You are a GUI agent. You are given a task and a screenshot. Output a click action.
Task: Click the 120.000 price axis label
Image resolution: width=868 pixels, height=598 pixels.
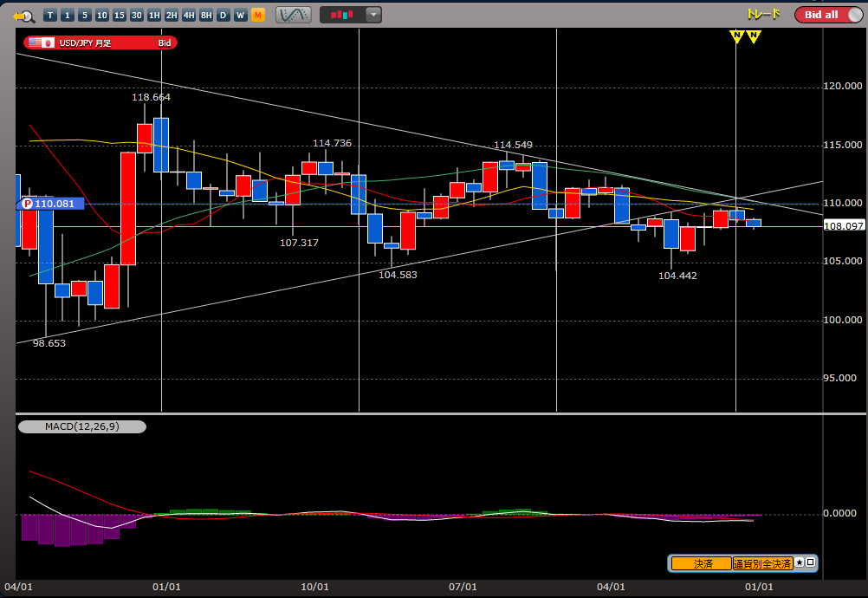(x=843, y=87)
